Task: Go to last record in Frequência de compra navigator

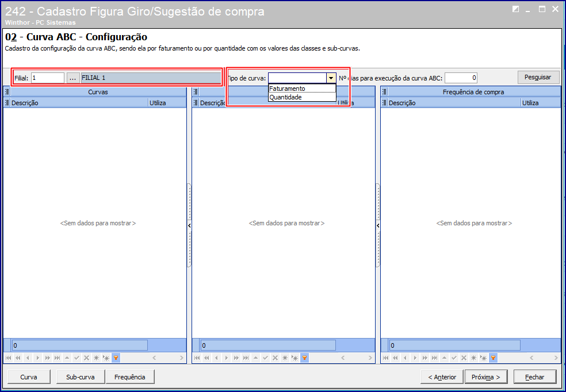Action: coord(435,358)
